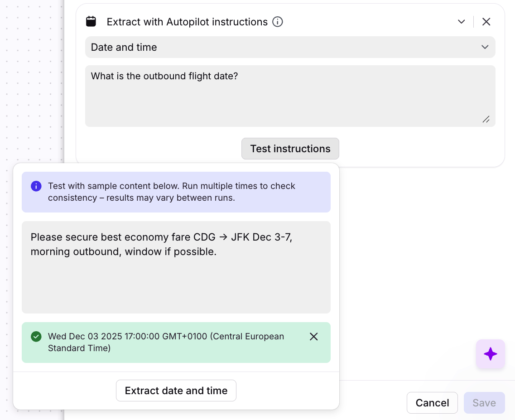This screenshot has height=420, width=515.
Task: Dismiss the green extracted date result
Action: tap(313, 337)
